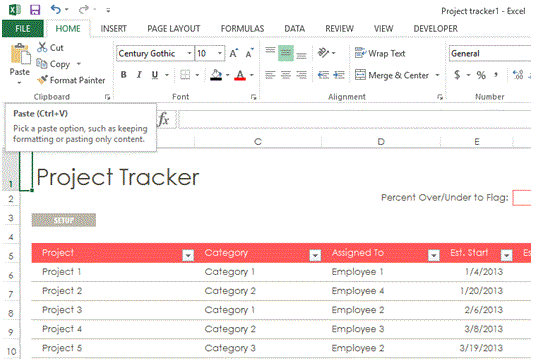Open the Copy dropdown arrow
The width and height of the screenshot is (533, 361).
79,64
